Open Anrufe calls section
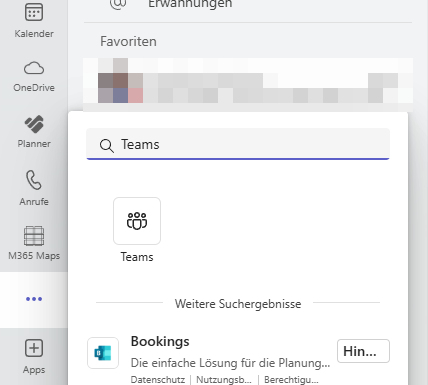 point(34,188)
